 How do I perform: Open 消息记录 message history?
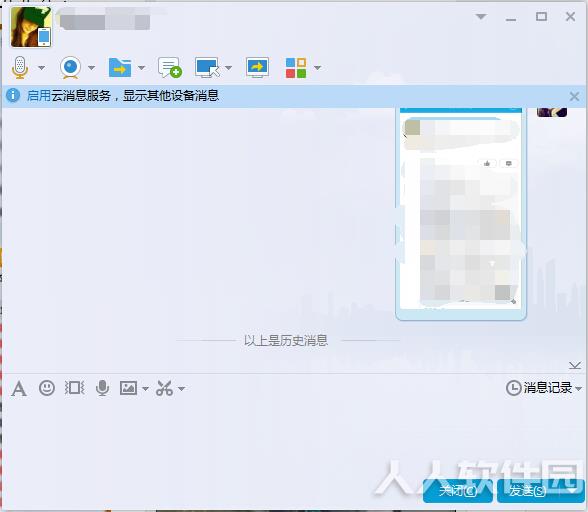pos(539,388)
